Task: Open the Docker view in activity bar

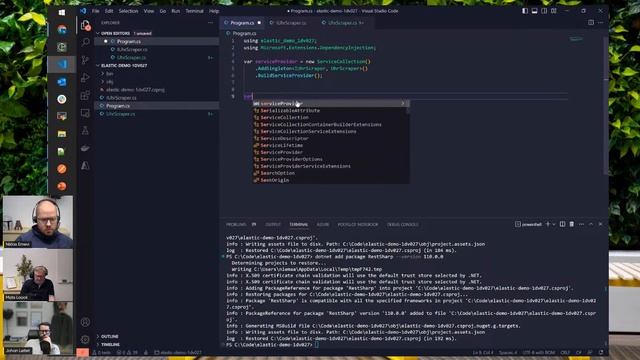Action: tap(85, 148)
